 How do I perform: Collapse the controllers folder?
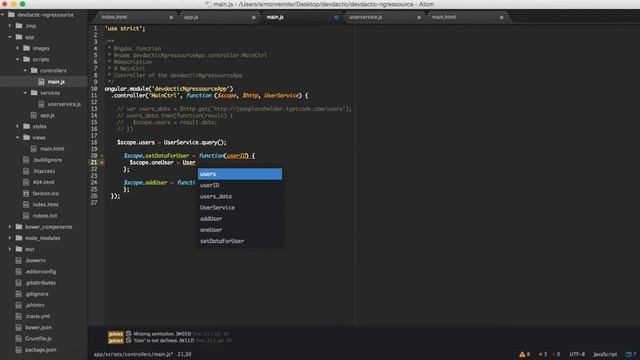pos(25,70)
